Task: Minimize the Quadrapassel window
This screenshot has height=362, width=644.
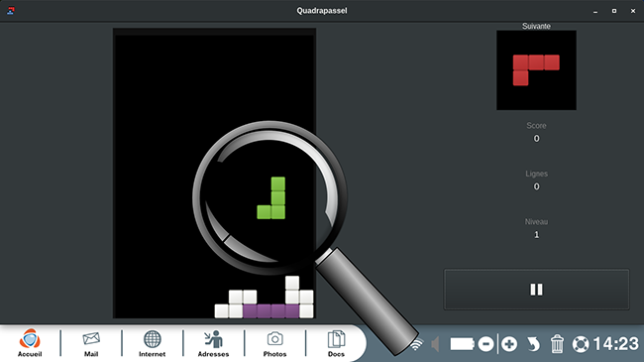Action: 595,11
